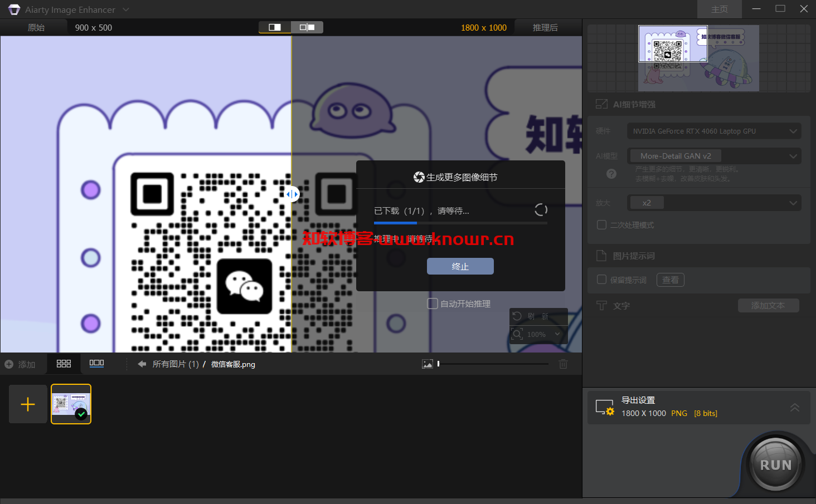Click the 图片提示词 document icon
Viewport: 816px width, 504px height.
tap(601, 256)
